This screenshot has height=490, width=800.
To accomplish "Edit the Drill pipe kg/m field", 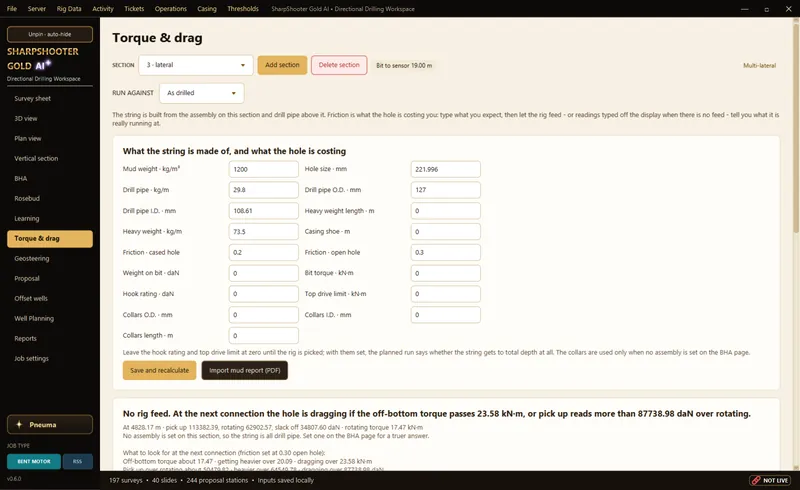I will point(263,190).
